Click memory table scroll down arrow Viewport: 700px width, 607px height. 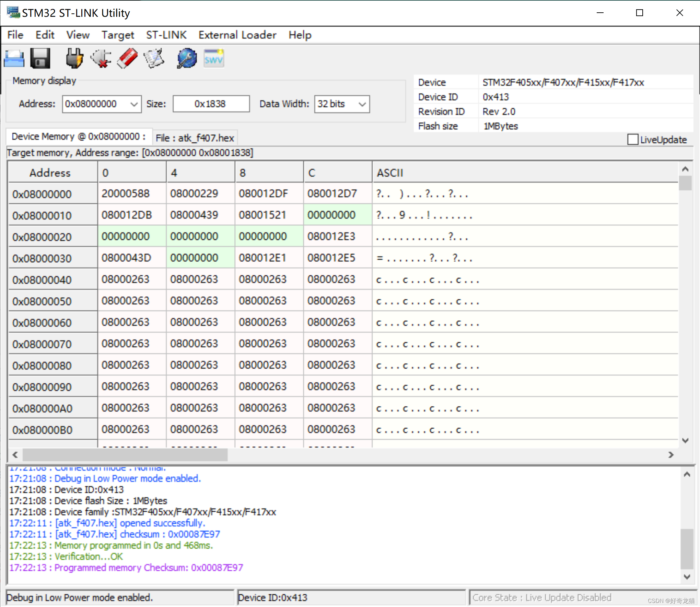point(685,441)
